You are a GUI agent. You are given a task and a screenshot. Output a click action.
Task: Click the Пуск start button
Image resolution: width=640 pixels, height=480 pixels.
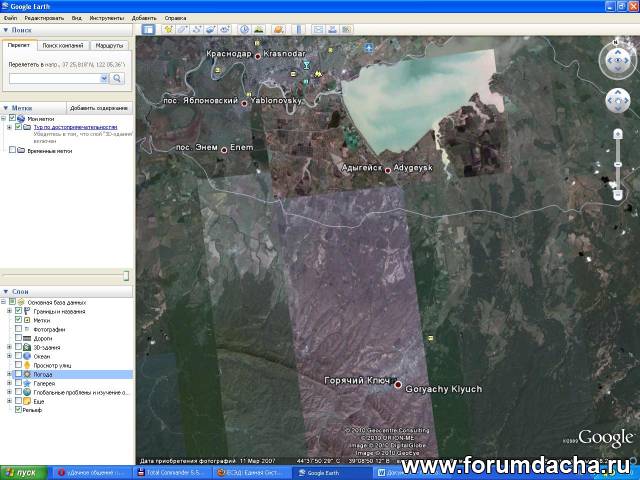tap(24, 472)
